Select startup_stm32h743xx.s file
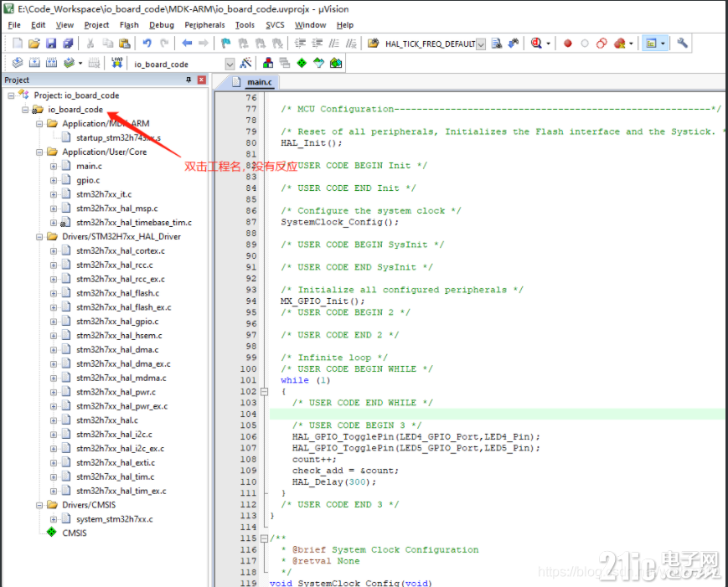 tap(118, 138)
